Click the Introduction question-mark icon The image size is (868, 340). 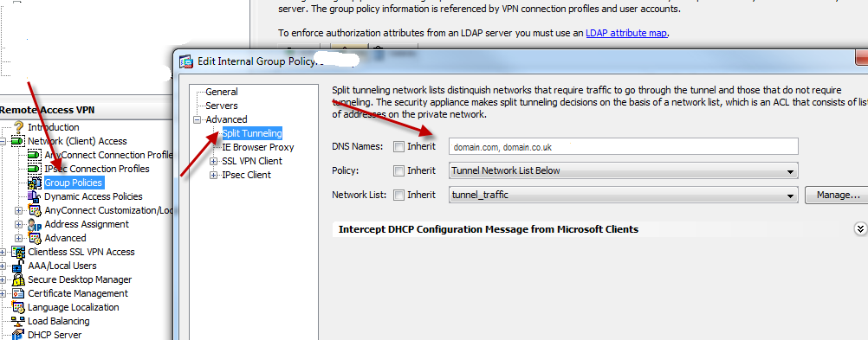[19, 126]
